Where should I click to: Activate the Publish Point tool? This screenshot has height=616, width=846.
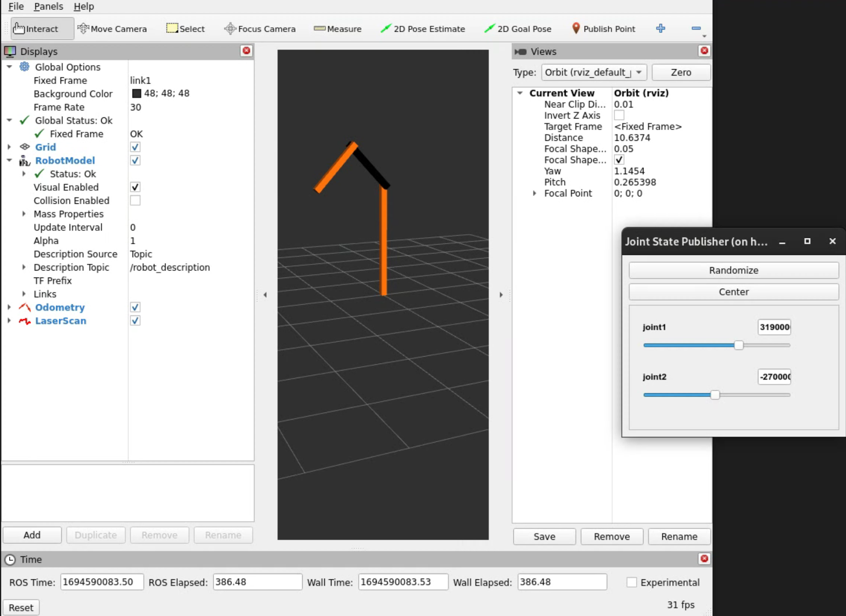click(x=604, y=29)
